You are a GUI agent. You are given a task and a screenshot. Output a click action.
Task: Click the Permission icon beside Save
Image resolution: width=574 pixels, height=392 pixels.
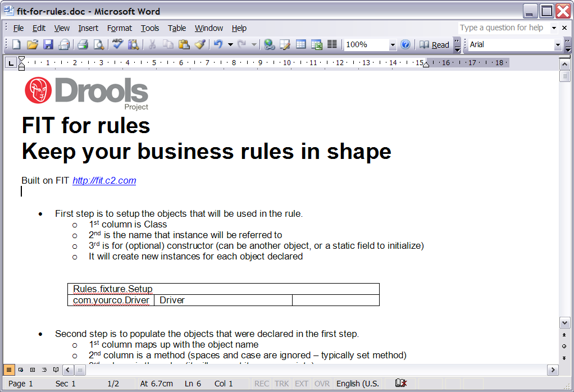[x=64, y=45]
